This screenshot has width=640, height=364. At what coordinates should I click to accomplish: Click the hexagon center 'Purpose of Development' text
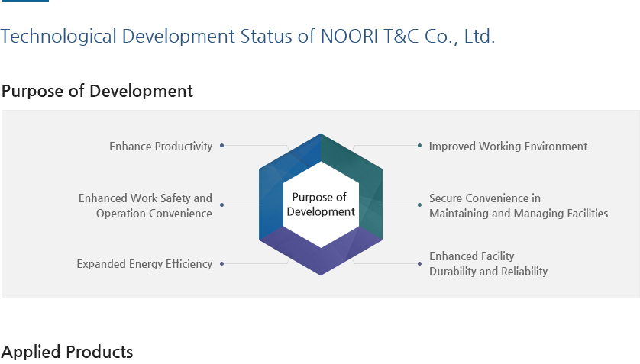click(321, 205)
